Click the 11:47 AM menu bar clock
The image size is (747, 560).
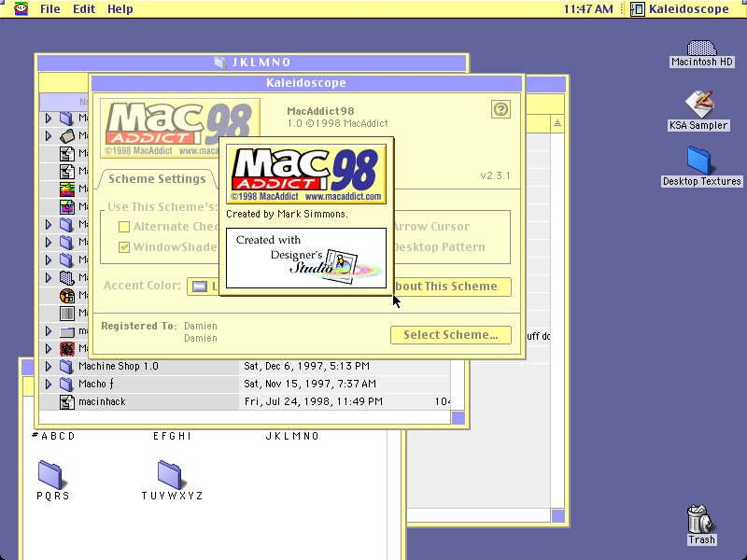[x=588, y=9]
